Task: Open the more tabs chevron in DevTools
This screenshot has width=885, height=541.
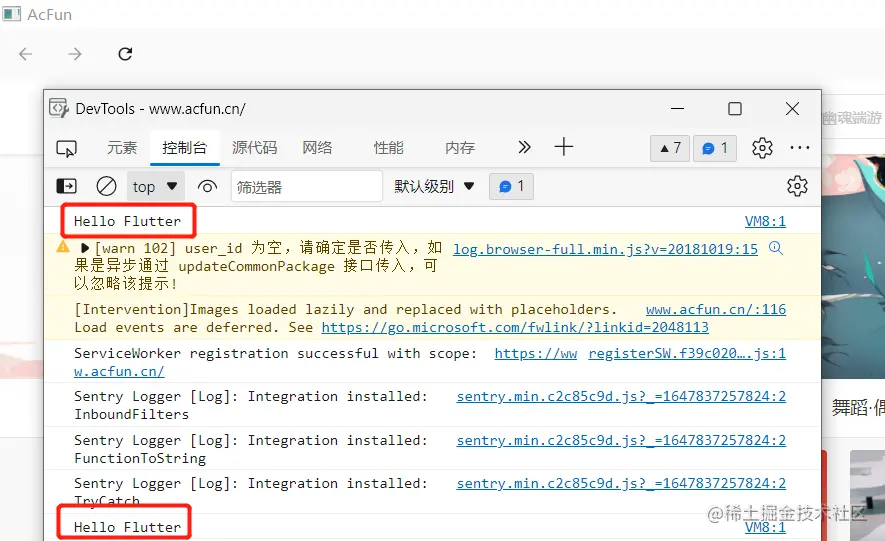Action: 524,147
